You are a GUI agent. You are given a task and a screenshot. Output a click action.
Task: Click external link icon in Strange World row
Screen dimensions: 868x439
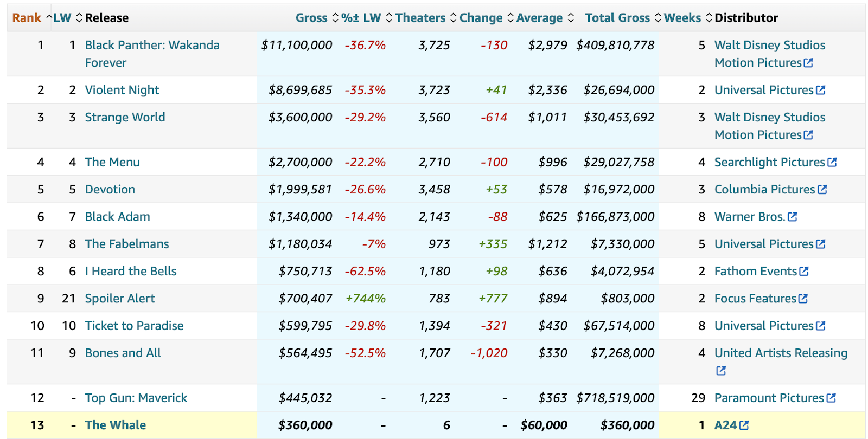tap(808, 135)
